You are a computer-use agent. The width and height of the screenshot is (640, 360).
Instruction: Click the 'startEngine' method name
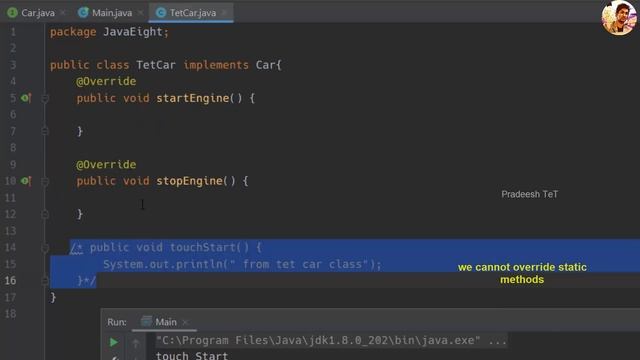(x=193, y=98)
